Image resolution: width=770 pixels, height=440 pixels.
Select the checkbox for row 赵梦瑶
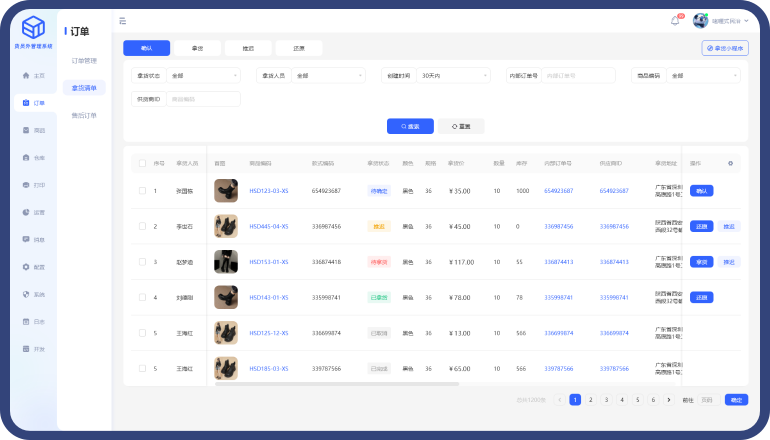(x=141, y=262)
